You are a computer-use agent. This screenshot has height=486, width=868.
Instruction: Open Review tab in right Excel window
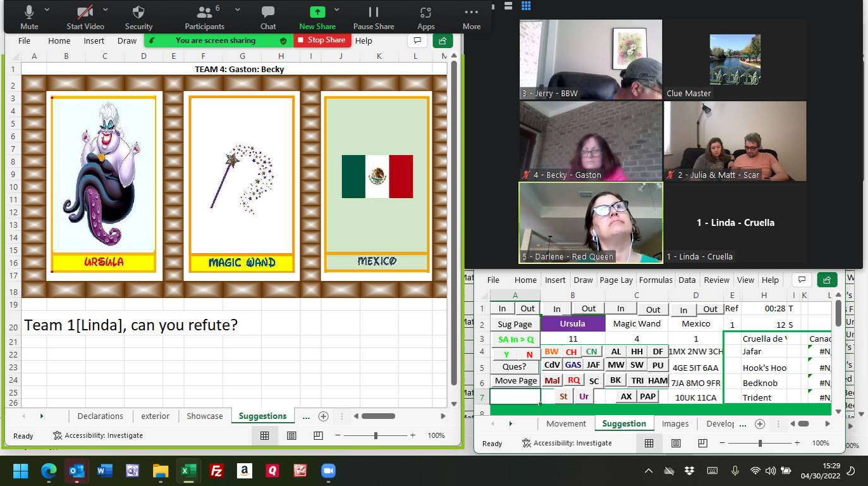point(716,280)
